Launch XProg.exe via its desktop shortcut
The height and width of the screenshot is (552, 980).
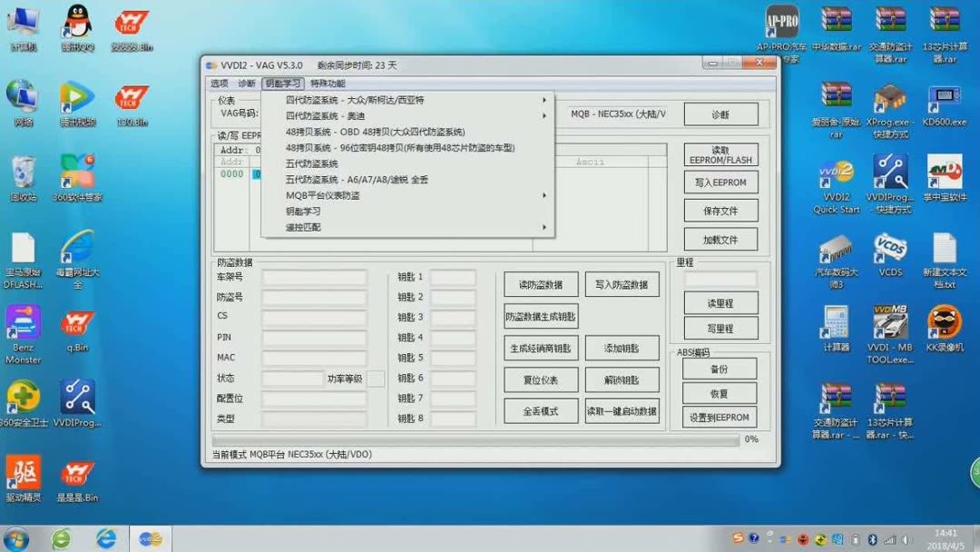pos(889,100)
